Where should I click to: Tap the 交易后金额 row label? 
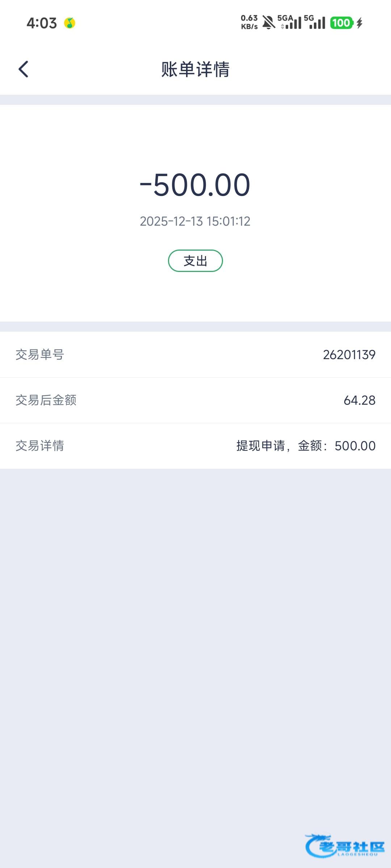tap(46, 400)
